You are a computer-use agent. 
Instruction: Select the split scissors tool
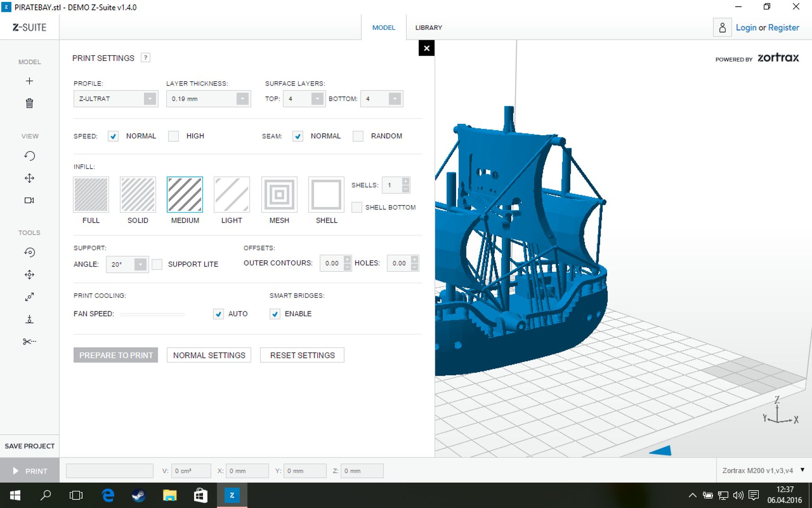coord(29,341)
